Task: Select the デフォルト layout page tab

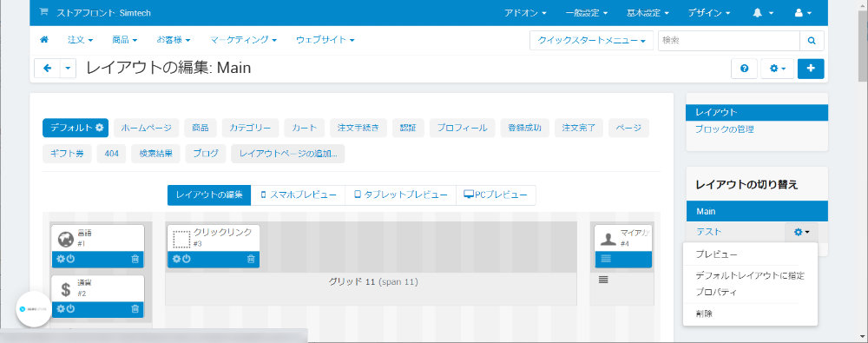Action: (x=76, y=128)
